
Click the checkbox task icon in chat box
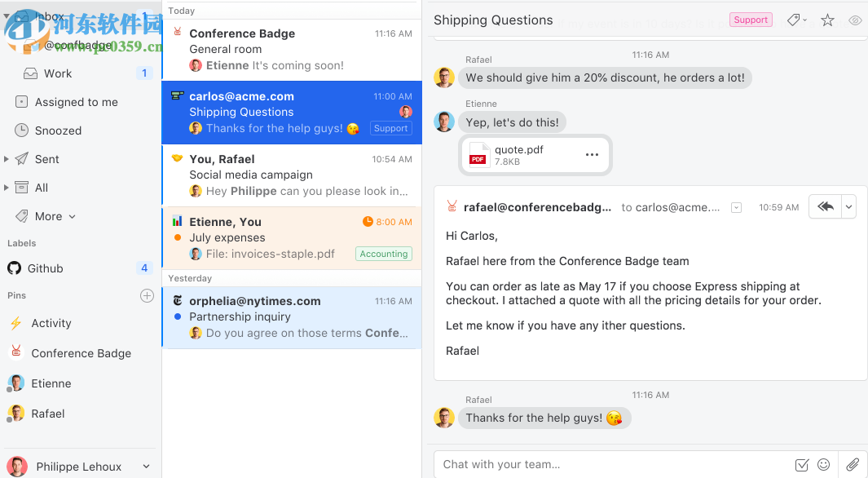802,464
